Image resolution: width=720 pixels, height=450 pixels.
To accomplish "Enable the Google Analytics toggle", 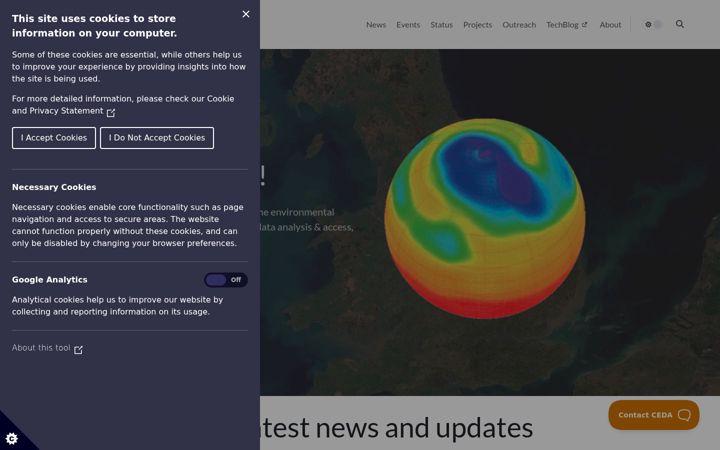I will click(226, 280).
